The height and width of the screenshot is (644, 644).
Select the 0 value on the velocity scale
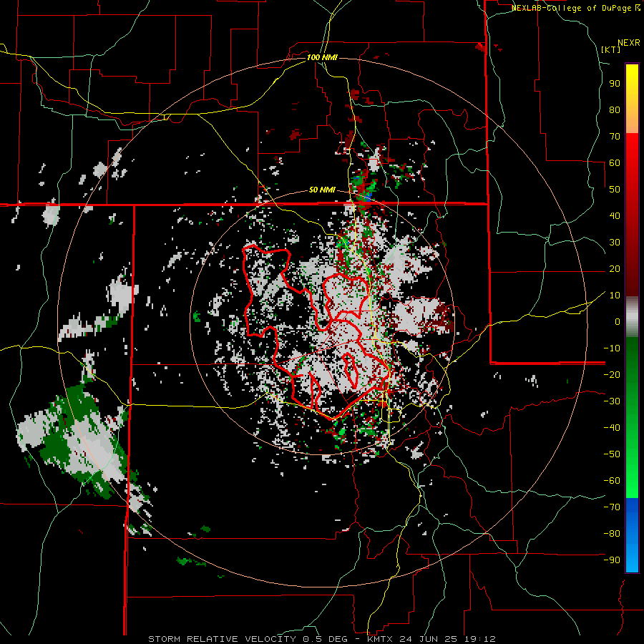[x=618, y=321]
